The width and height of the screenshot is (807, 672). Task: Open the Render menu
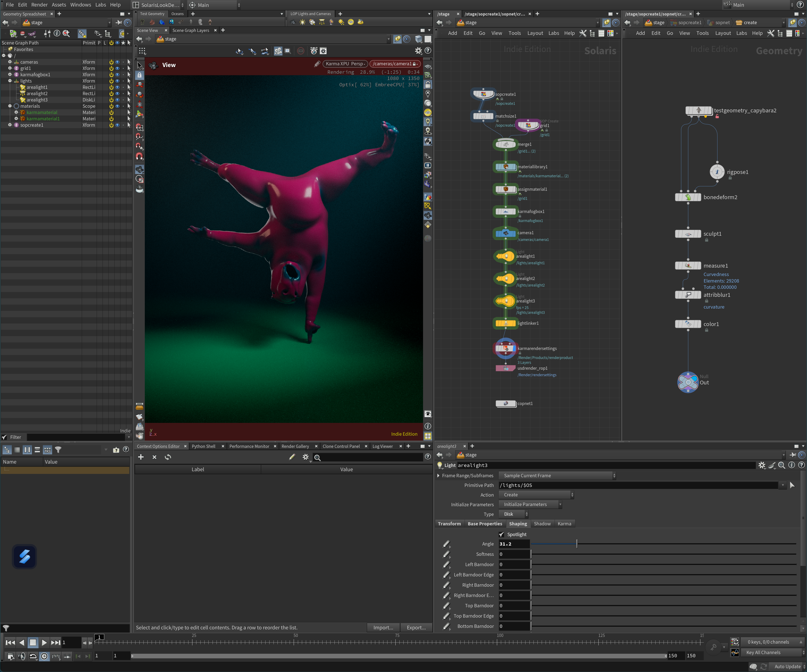(39, 5)
